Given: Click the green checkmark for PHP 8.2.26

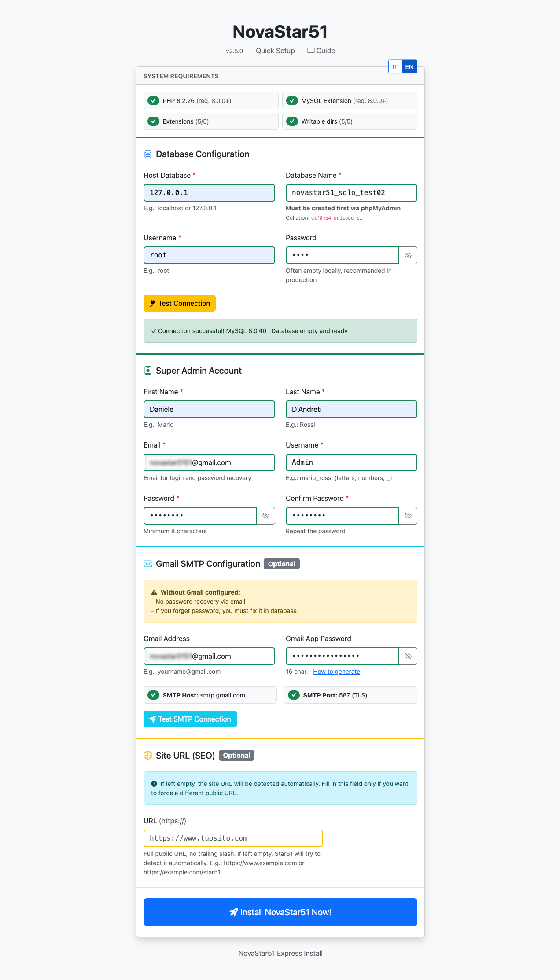Looking at the screenshot, I should (x=153, y=100).
